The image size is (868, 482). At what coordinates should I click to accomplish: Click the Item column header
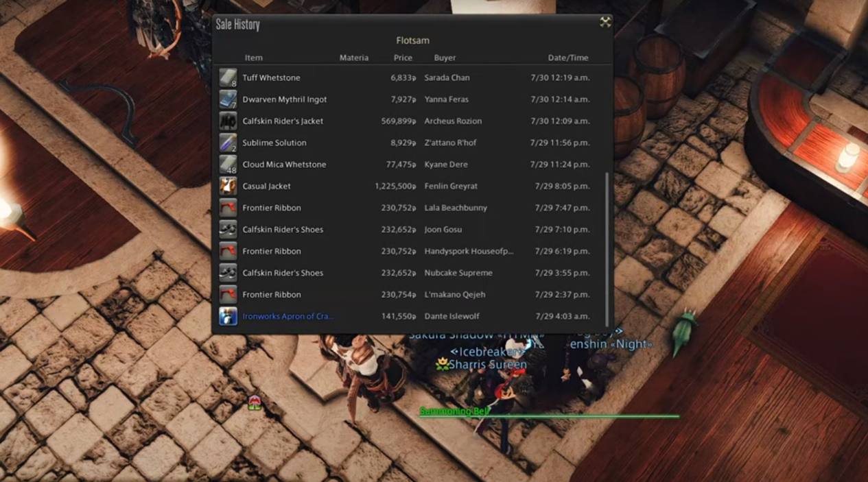coord(253,58)
